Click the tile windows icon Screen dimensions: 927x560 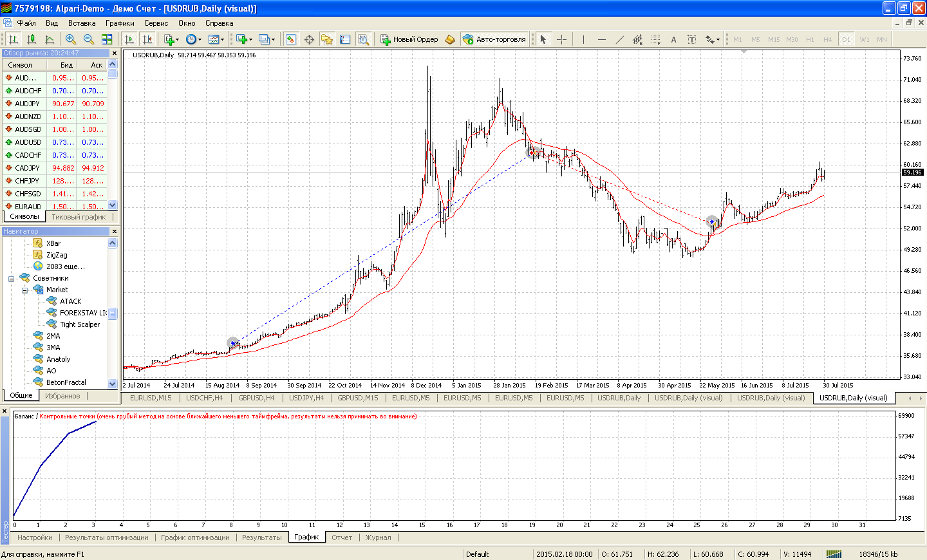pyautogui.click(x=107, y=39)
